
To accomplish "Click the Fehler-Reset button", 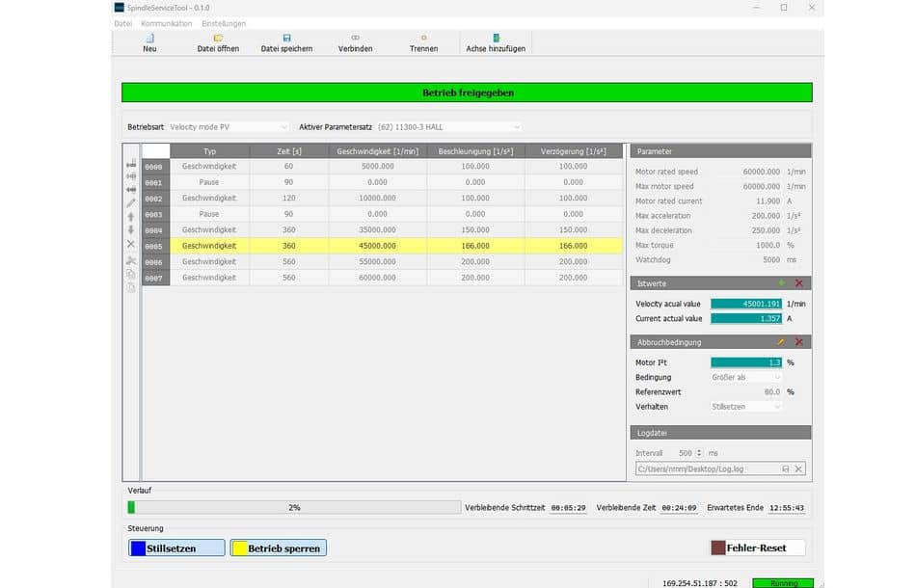I will (x=758, y=548).
